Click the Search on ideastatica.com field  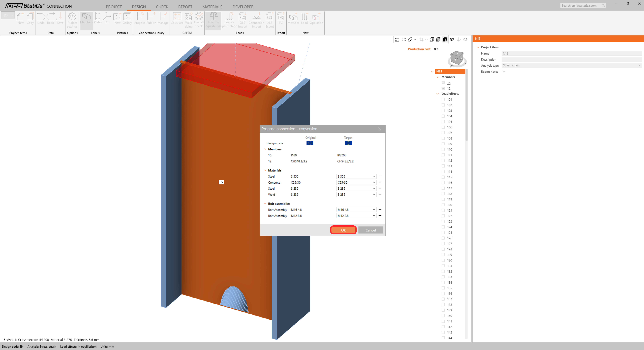point(579,5)
